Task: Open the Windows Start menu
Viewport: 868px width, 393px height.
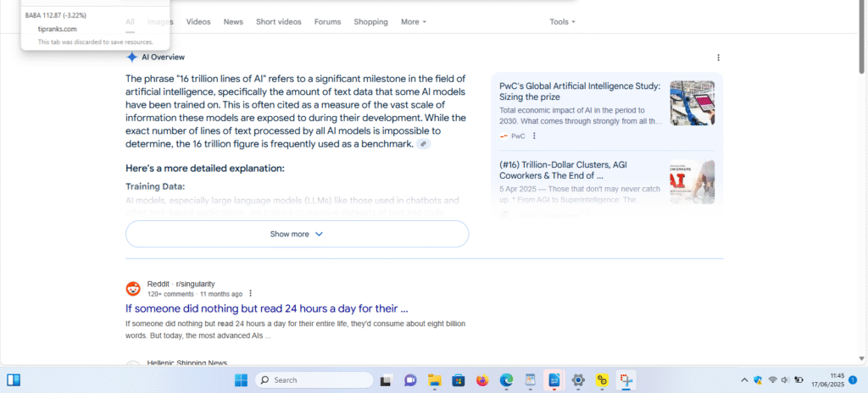Action: pyautogui.click(x=241, y=380)
